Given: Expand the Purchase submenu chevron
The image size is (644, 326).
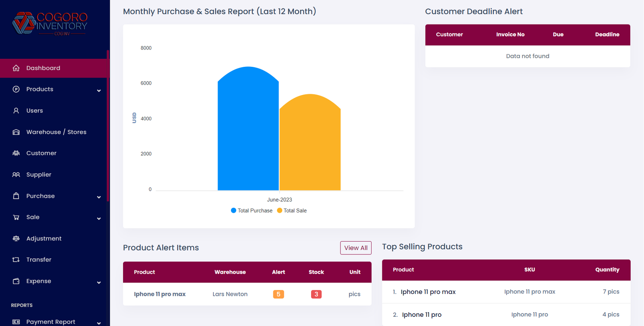Looking at the screenshot, I should 99,197.
